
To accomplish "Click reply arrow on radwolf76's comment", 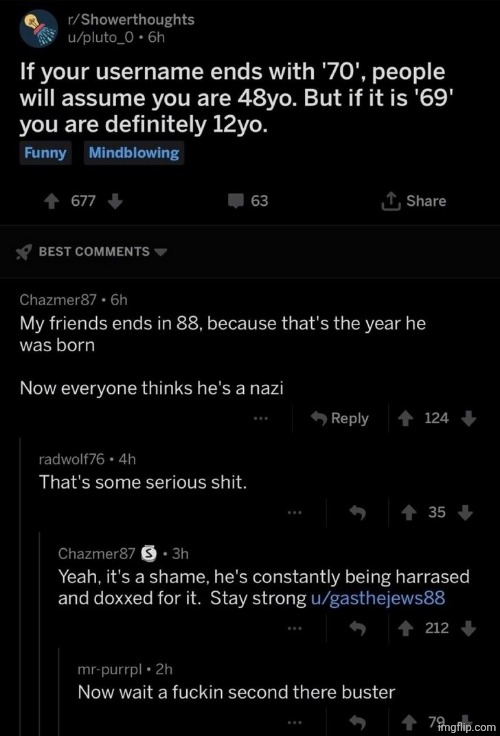I will tap(357, 513).
